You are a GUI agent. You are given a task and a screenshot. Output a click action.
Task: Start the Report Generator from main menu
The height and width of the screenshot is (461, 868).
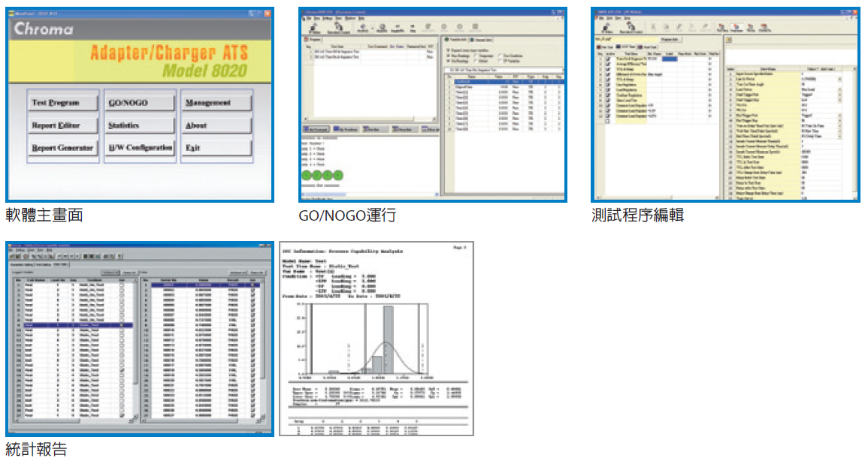[x=63, y=148]
